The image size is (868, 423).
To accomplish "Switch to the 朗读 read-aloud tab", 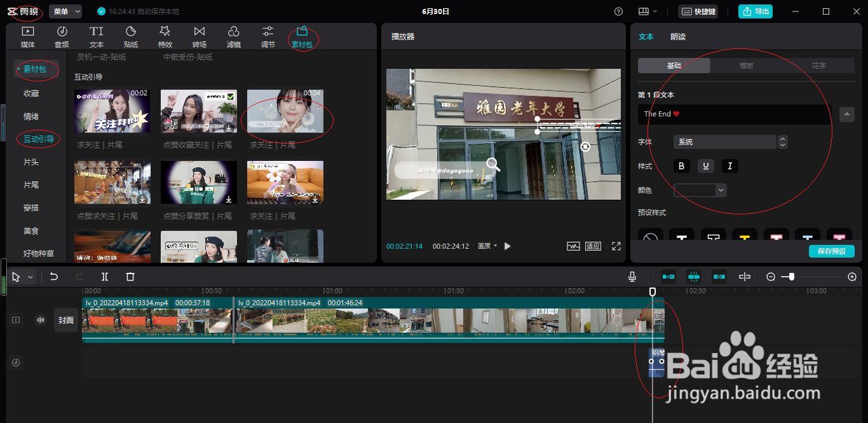I will pyautogui.click(x=678, y=37).
